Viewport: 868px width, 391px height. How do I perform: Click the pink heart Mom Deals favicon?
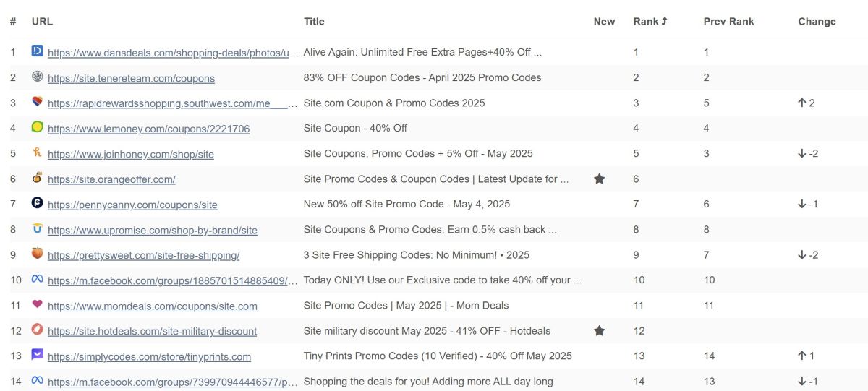coord(38,304)
